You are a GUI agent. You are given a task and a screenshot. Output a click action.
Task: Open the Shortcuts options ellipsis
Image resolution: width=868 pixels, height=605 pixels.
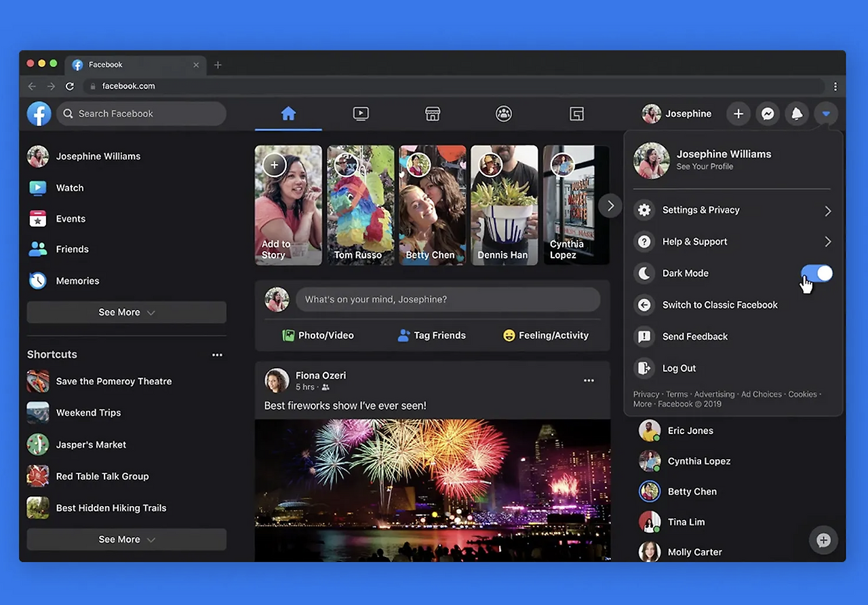[x=217, y=355]
